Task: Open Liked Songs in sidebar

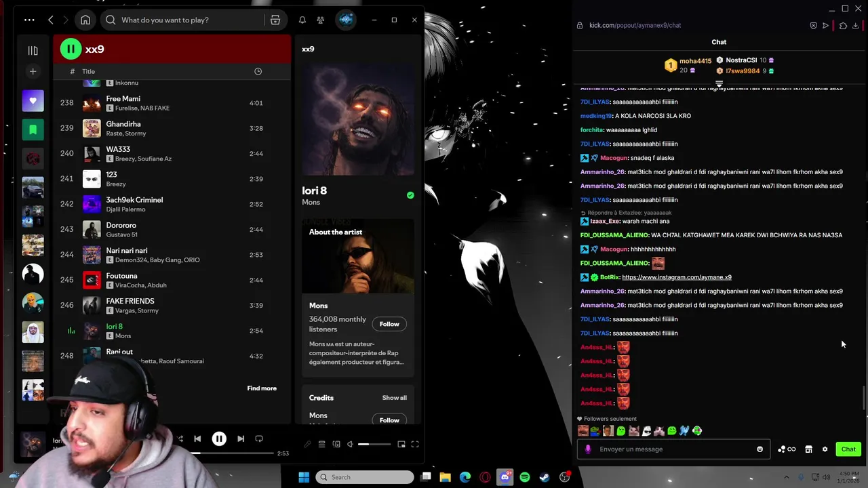Action: [33, 101]
